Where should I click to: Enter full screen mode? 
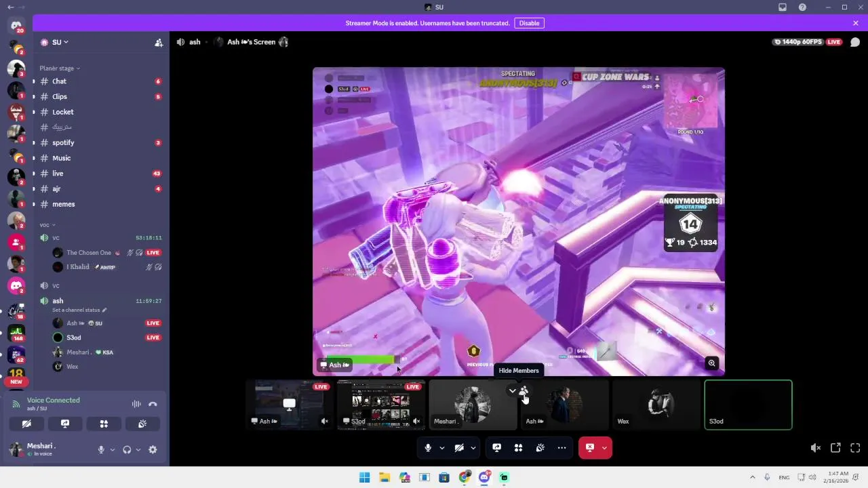(x=855, y=447)
